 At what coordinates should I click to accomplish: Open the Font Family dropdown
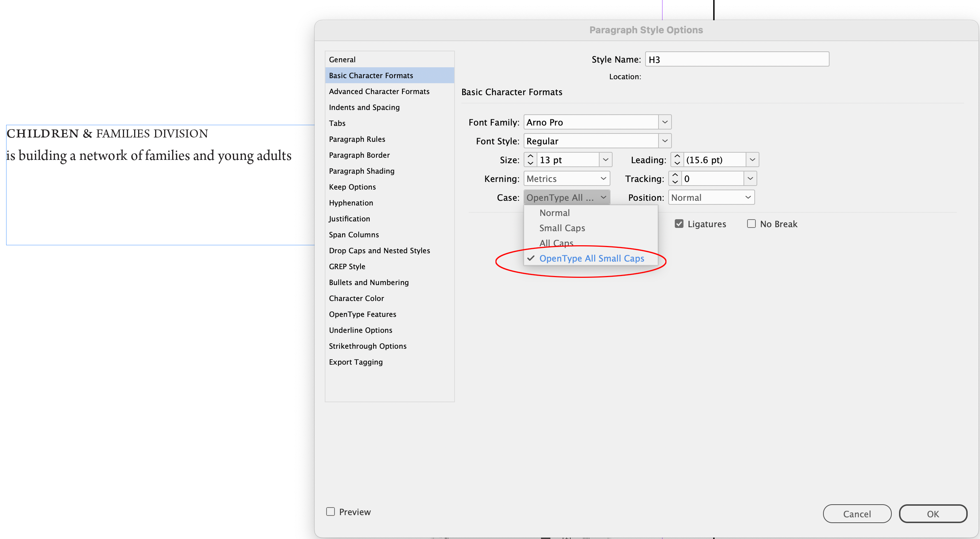(665, 122)
